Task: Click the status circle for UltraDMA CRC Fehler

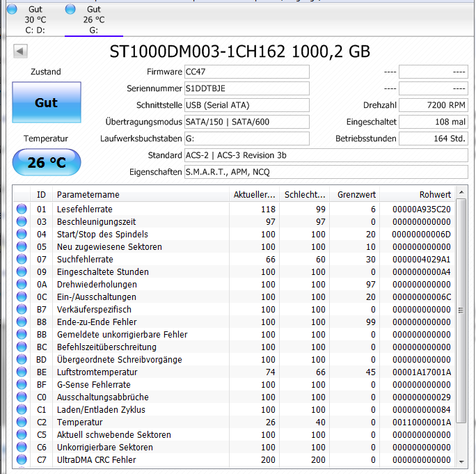Action: click(22, 459)
